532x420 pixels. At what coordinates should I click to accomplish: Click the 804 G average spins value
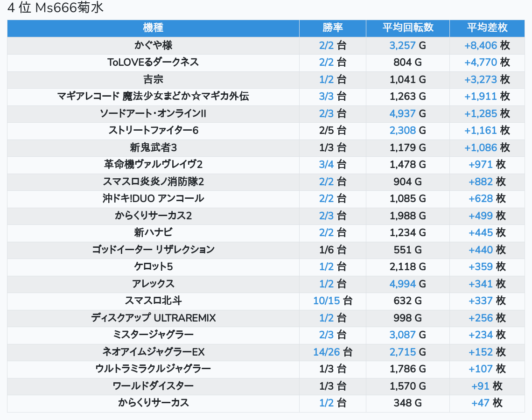pyautogui.click(x=407, y=63)
